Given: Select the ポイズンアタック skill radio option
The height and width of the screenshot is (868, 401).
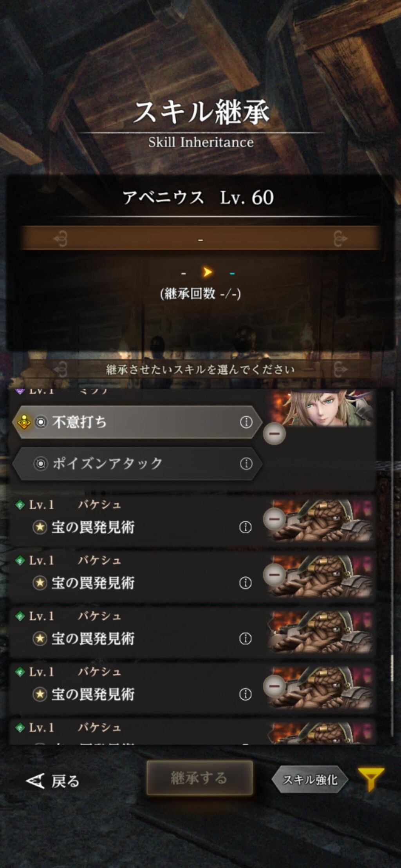Looking at the screenshot, I should point(41,463).
